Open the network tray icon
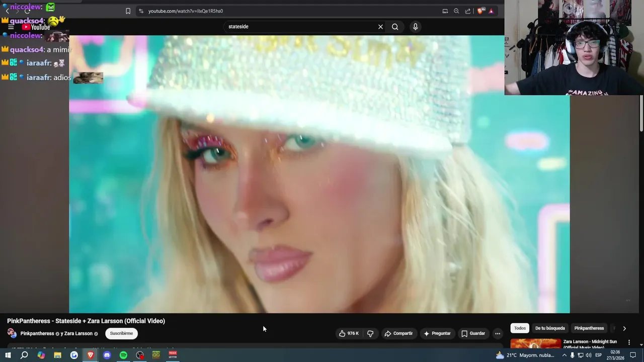Viewport: 644px width, 362px height. [x=581, y=355]
